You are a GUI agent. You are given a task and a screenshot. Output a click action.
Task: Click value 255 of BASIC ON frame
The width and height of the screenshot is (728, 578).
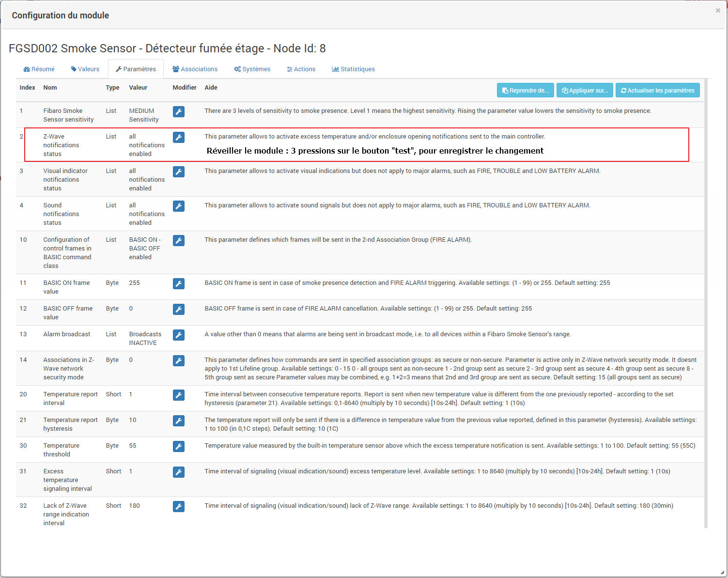(135, 283)
